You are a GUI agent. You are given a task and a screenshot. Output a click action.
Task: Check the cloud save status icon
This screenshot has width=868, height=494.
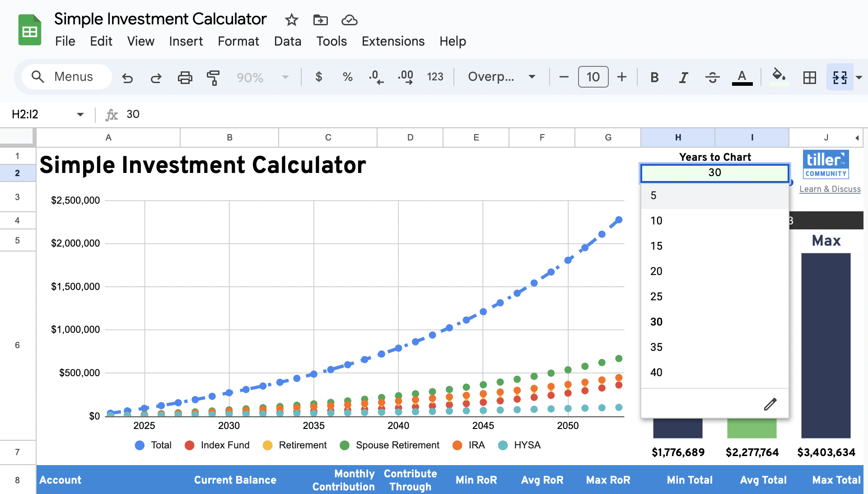coord(350,20)
